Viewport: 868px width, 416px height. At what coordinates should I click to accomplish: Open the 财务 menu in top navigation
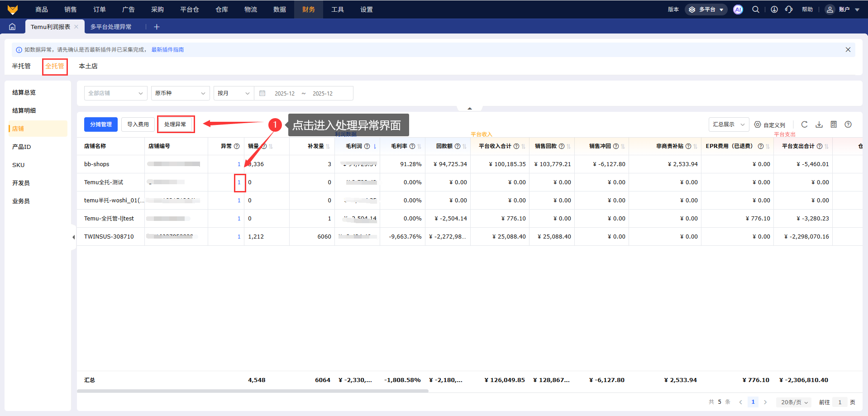(308, 10)
